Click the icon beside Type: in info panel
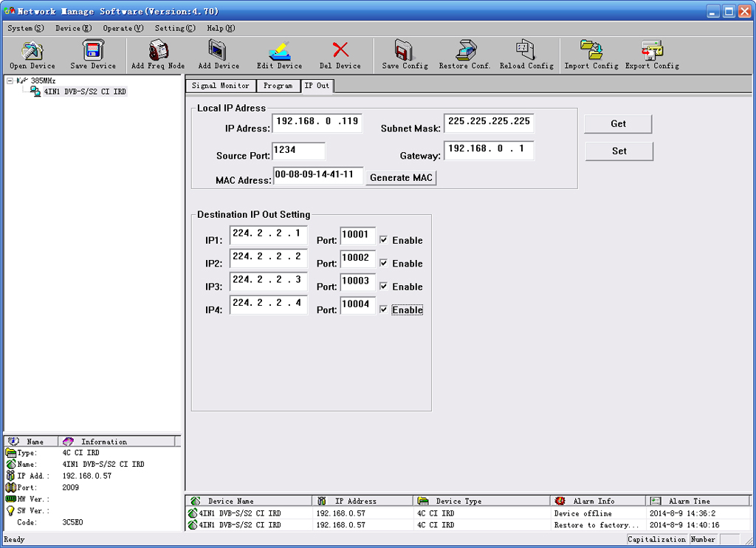756x548 pixels. [x=10, y=453]
